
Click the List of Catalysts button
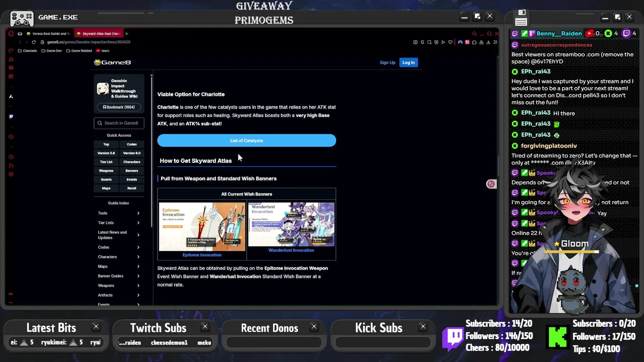coord(247,140)
